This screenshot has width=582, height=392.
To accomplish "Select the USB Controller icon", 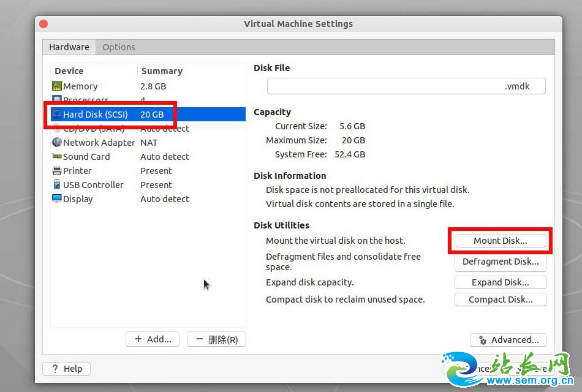I will click(57, 185).
